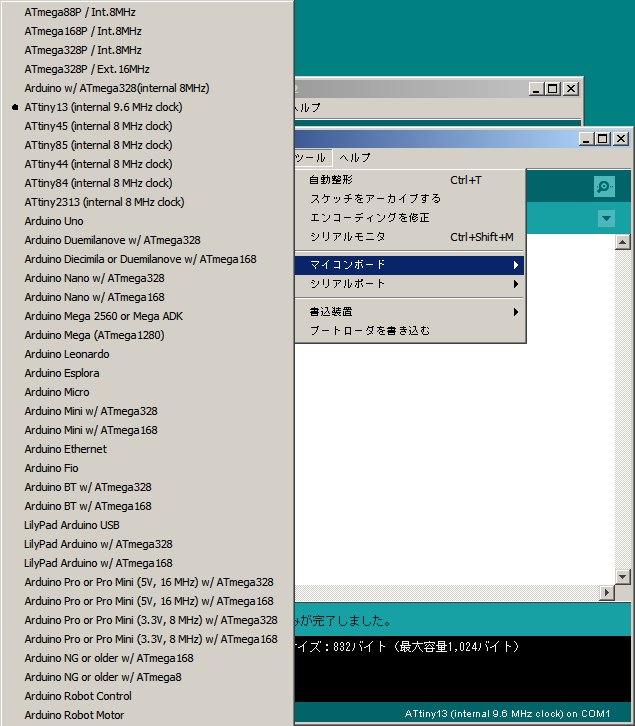Select ATtiny13 (internal 9.6 MHz clock) board
The image size is (635, 726).
pos(147,107)
